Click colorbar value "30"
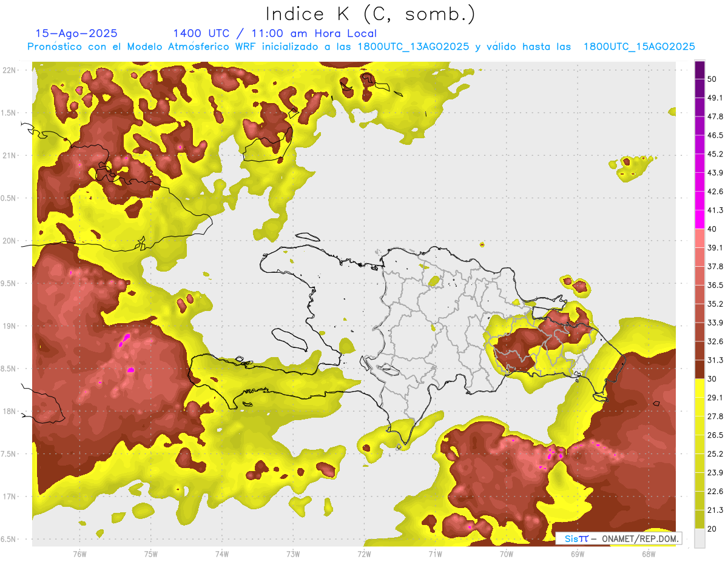This screenshot has width=728, height=562. click(x=712, y=379)
